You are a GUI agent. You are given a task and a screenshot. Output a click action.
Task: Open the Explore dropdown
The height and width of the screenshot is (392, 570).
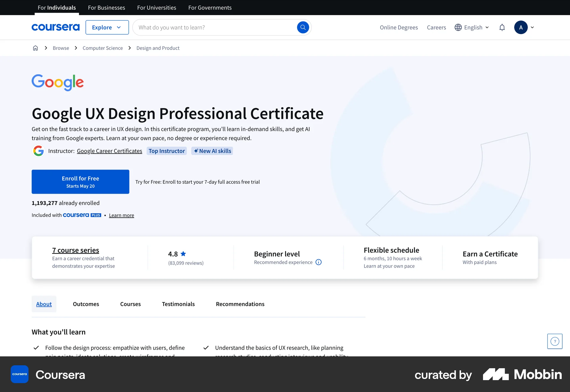coord(107,27)
